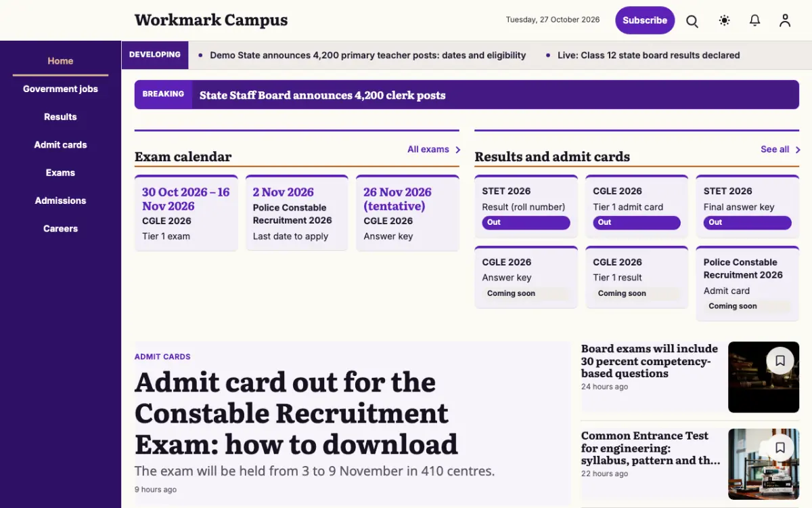812x508 pixels.
Task: Click Out badge on CGLE Tier 1 admit card
Action: 637,223
